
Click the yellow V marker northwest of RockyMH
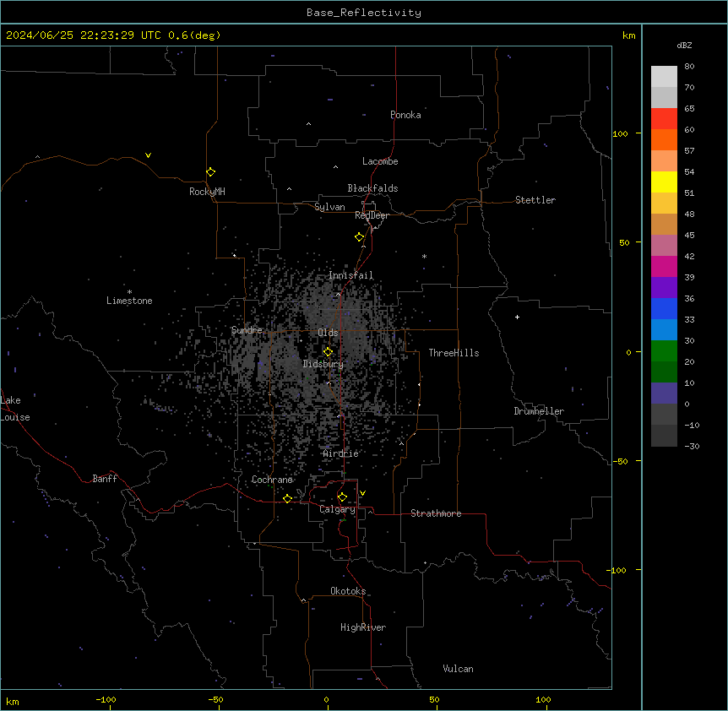148,155
